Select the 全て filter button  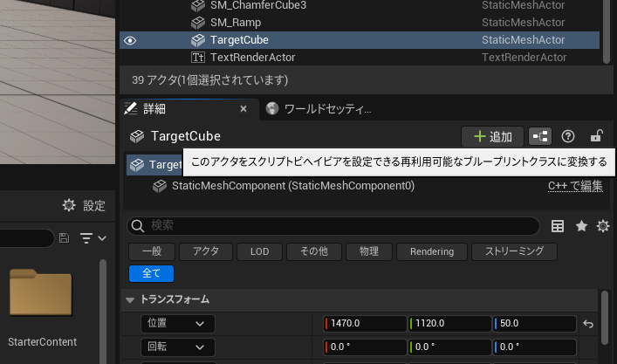[x=151, y=273]
